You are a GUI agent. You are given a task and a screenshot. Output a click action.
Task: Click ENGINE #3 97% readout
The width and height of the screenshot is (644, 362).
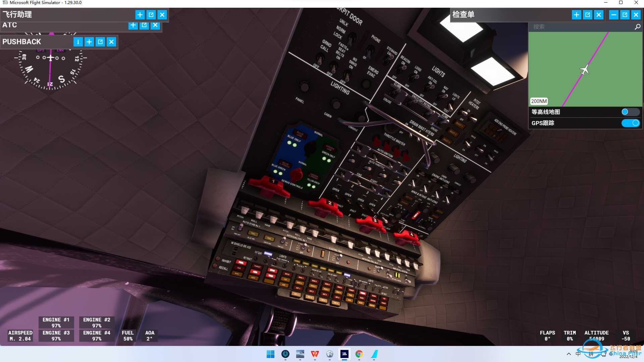click(56, 336)
